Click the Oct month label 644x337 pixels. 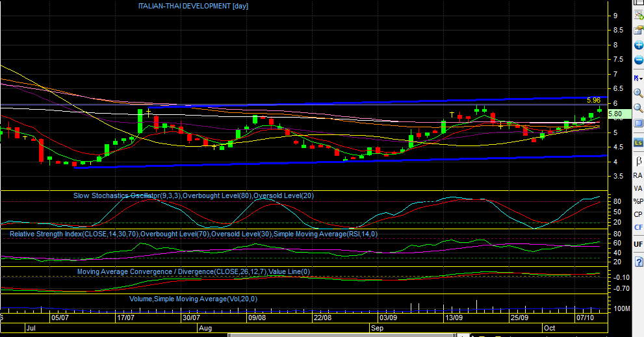[550, 328]
